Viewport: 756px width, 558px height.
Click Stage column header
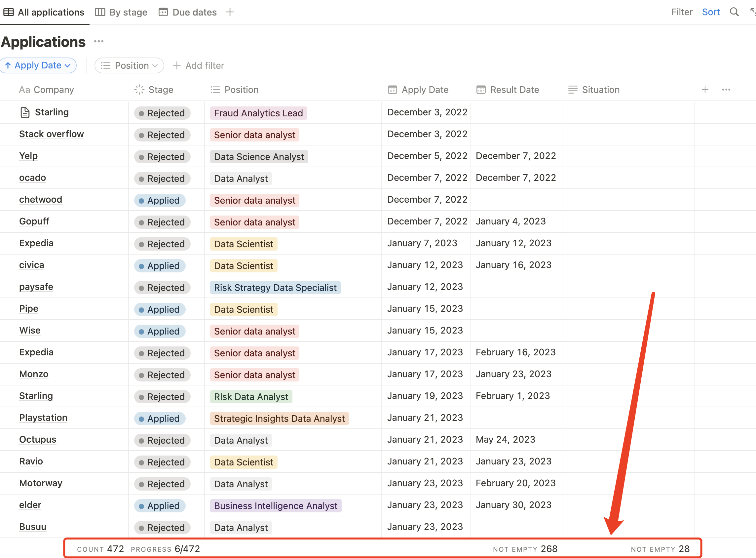(154, 90)
